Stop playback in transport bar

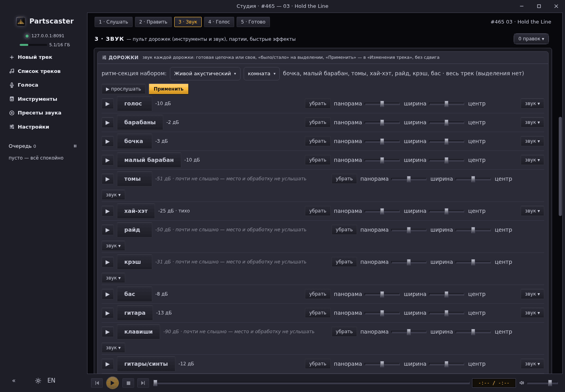(x=128, y=383)
